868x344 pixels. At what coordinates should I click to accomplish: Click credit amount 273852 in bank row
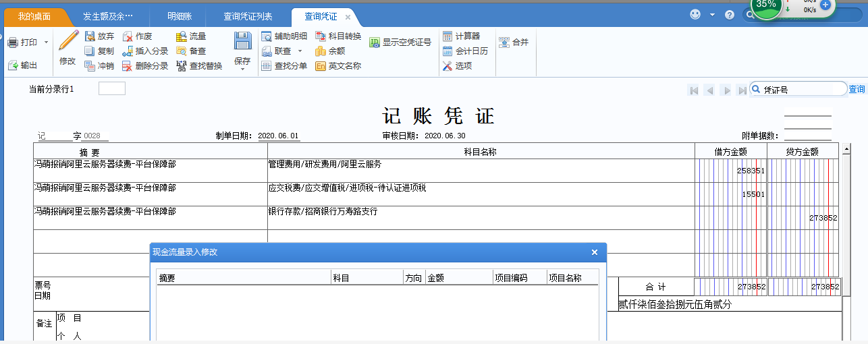pos(803,218)
